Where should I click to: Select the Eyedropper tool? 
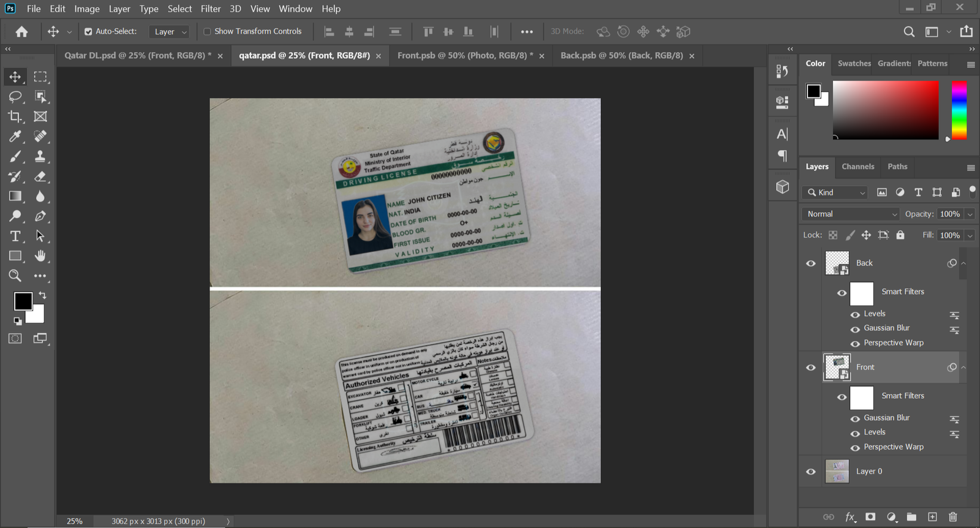click(15, 136)
